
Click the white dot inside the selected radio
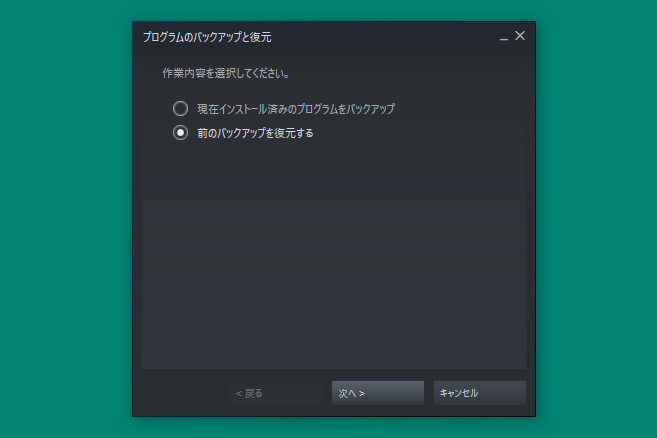(x=181, y=133)
